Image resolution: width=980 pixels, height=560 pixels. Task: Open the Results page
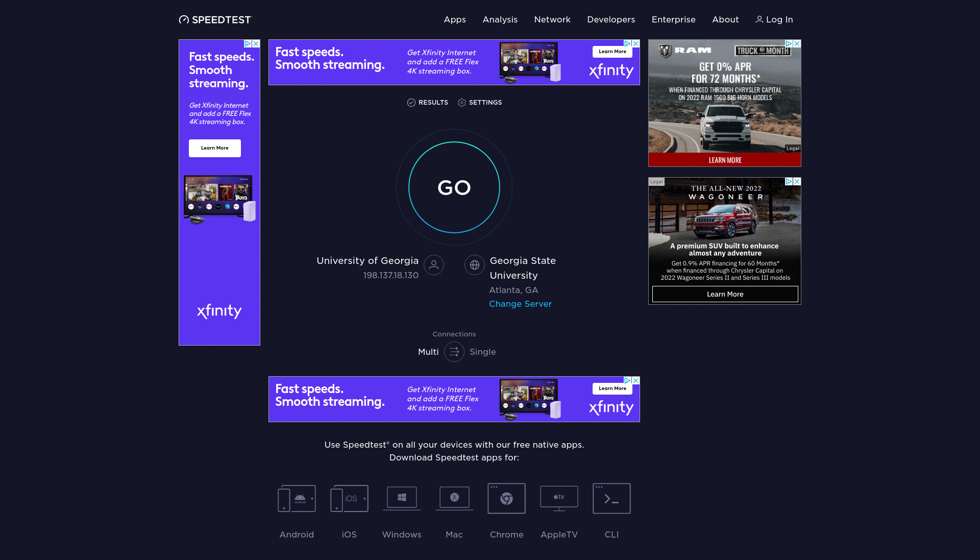[428, 103]
